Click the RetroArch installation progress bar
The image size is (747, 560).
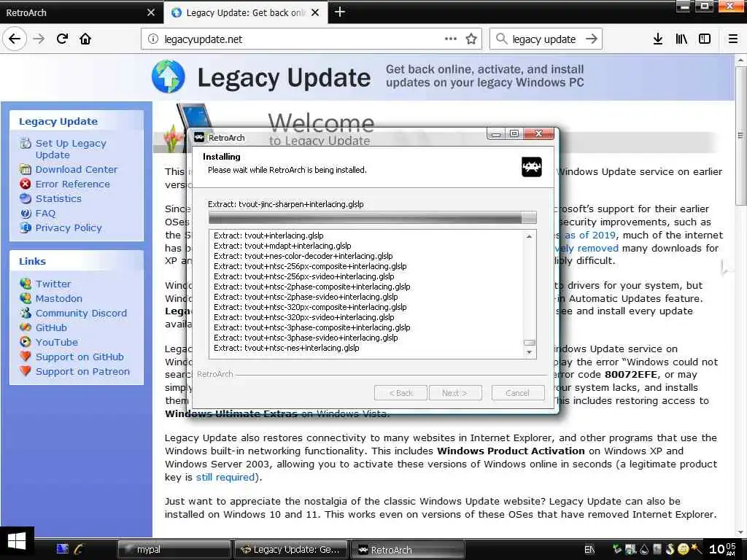373,218
